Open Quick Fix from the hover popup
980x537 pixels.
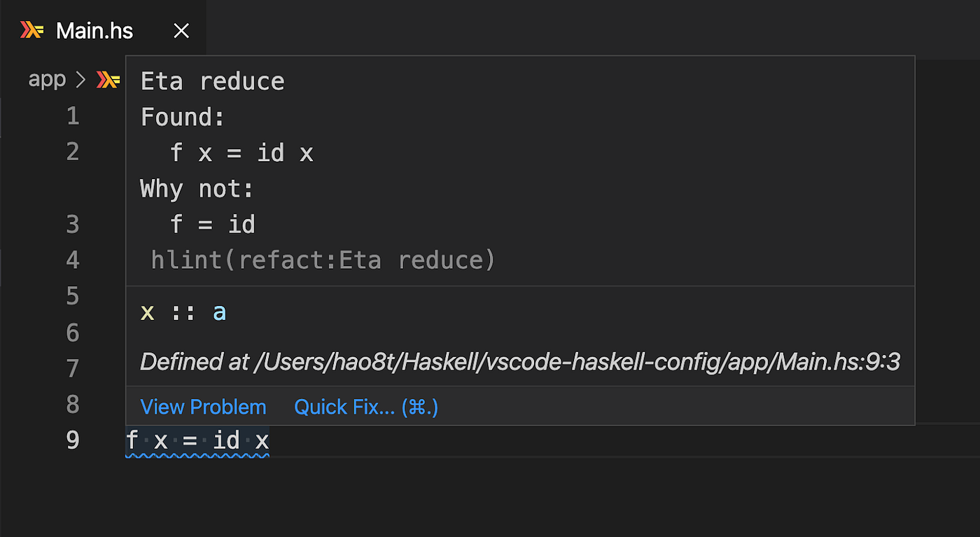click(x=366, y=407)
